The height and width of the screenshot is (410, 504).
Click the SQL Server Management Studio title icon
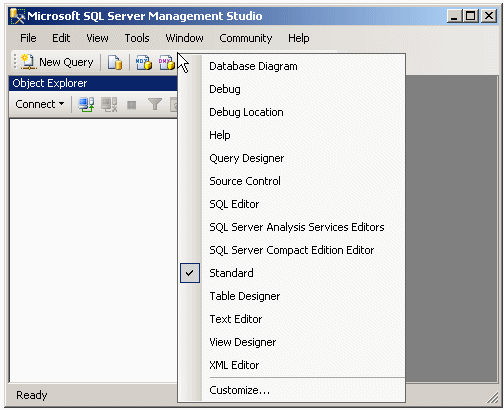tap(17, 16)
